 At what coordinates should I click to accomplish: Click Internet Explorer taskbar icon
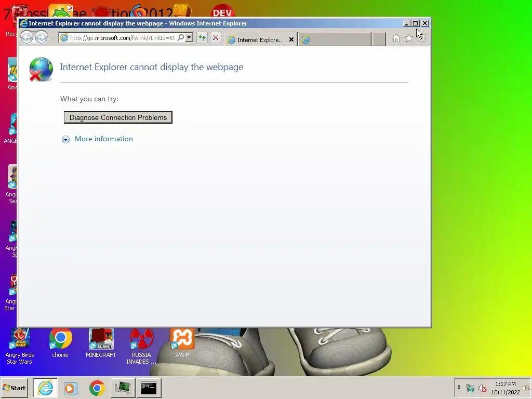coord(45,388)
